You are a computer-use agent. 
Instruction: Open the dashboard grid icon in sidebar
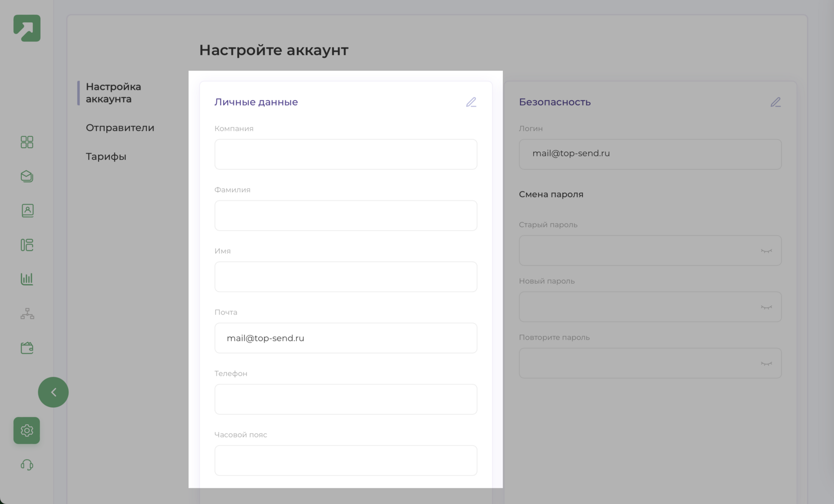coord(27,142)
